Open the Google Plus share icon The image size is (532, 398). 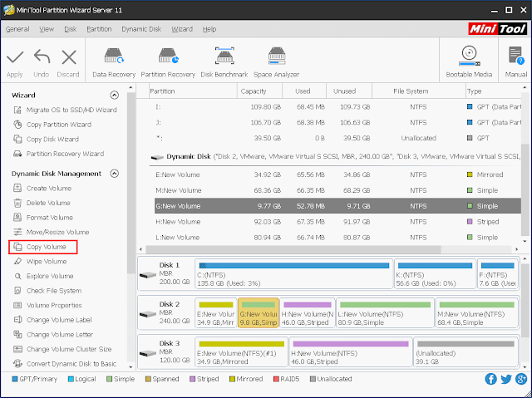tap(521, 379)
